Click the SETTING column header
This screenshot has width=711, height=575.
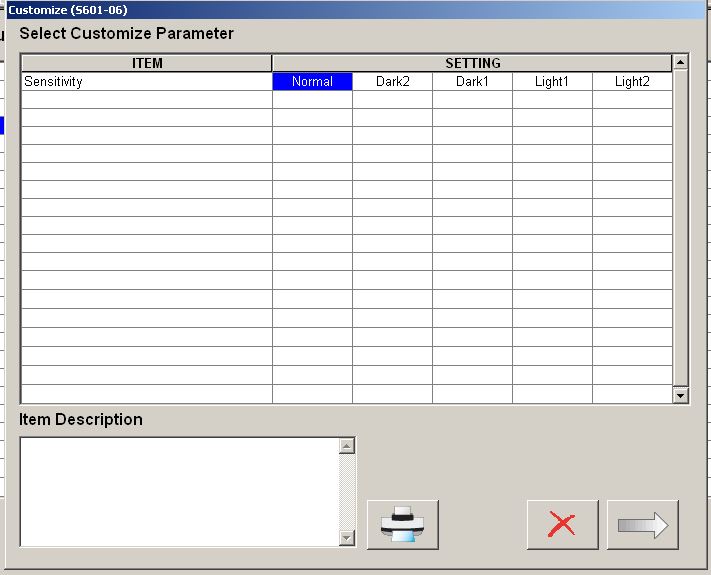point(472,63)
